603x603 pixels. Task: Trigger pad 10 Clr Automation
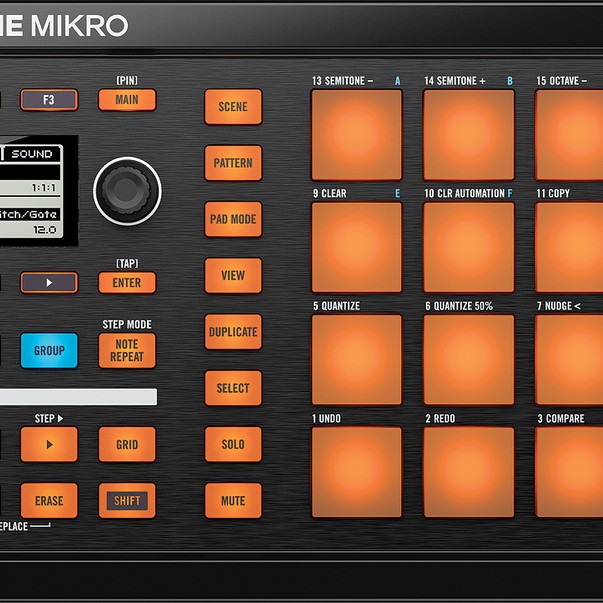tap(469, 247)
